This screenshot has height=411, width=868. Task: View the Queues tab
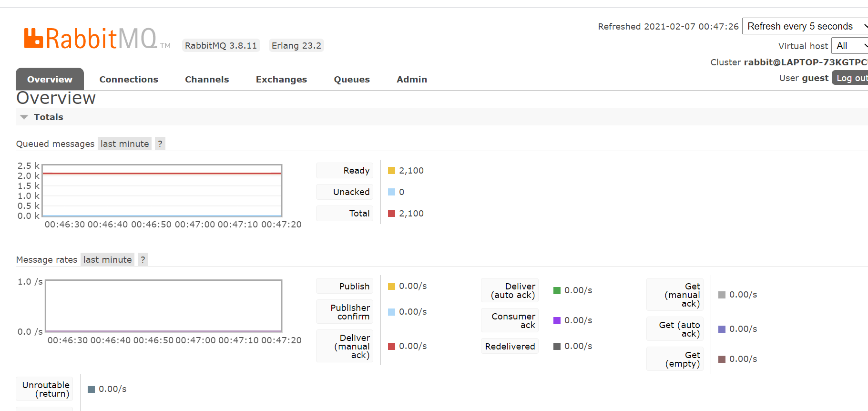352,79
